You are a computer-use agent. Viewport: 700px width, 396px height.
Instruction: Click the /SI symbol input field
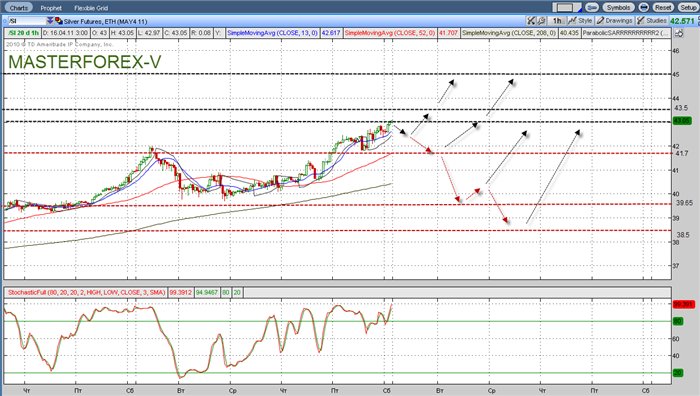(27, 21)
